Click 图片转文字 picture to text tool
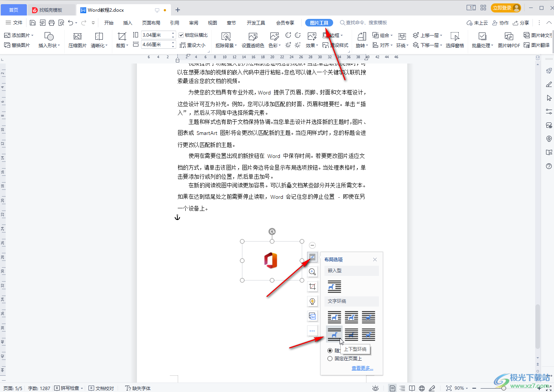This screenshot has width=554, height=392. tap(538, 35)
